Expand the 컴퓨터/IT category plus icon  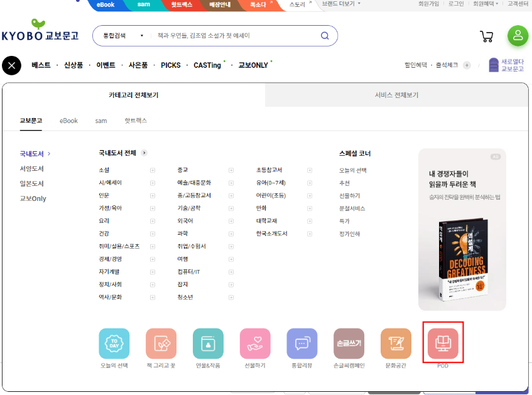coord(231,272)
